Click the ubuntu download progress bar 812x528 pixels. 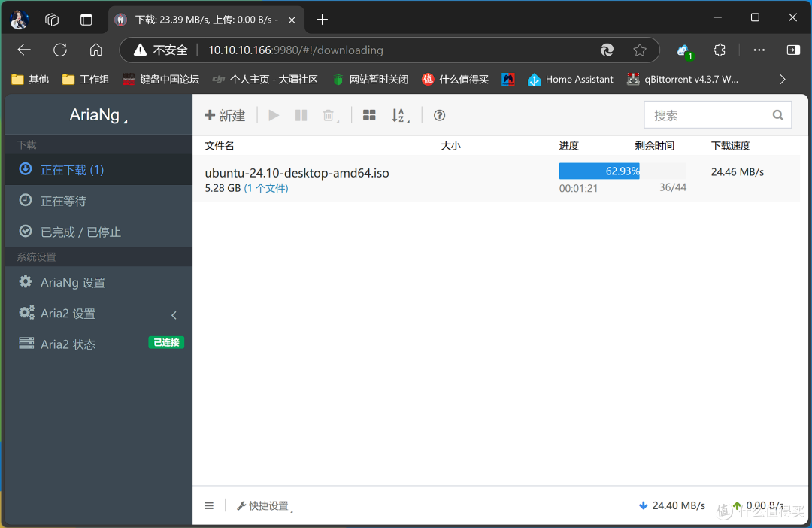(x=599, y=171)
